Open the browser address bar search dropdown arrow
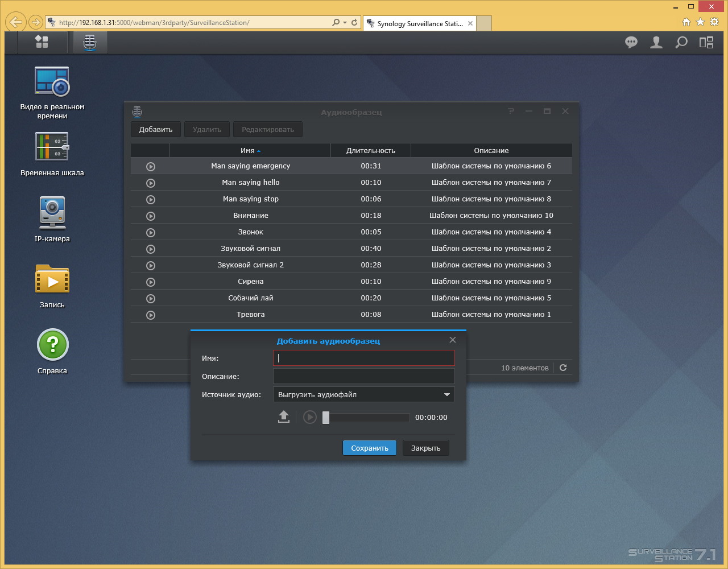This screenshot has width=728, height=569. point(345,23)
